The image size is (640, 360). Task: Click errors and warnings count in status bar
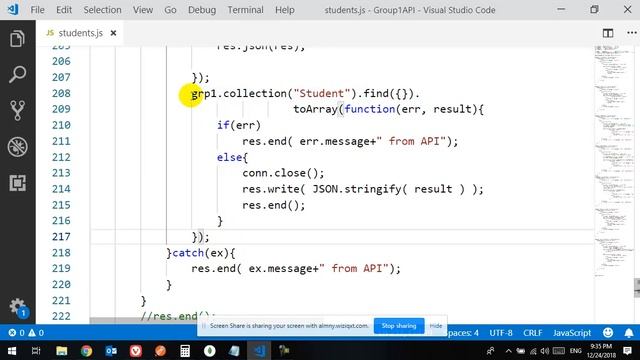click(x=26, y=333)
